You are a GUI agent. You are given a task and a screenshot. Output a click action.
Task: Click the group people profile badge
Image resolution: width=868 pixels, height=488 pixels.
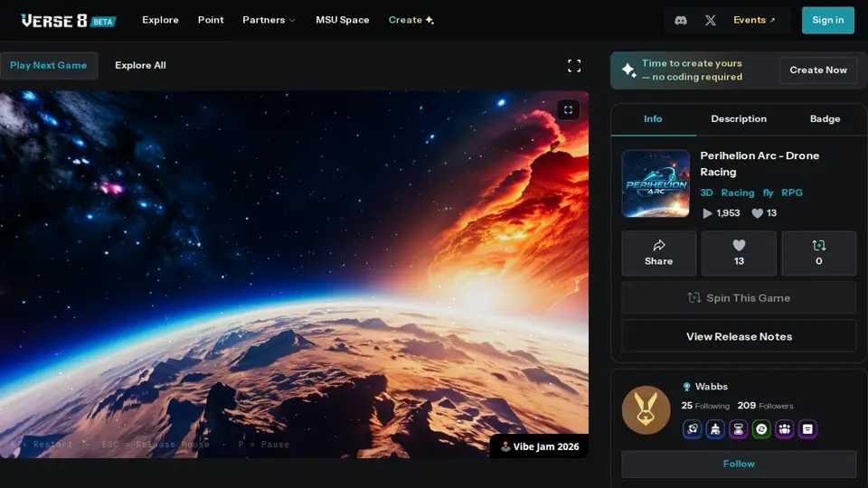point(785,428)
